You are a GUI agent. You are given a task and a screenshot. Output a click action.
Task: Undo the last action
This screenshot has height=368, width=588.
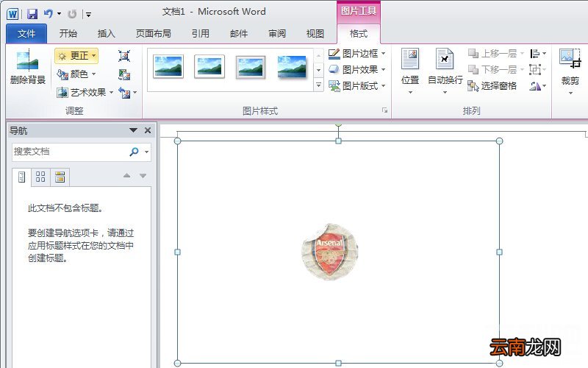[48, 14]
